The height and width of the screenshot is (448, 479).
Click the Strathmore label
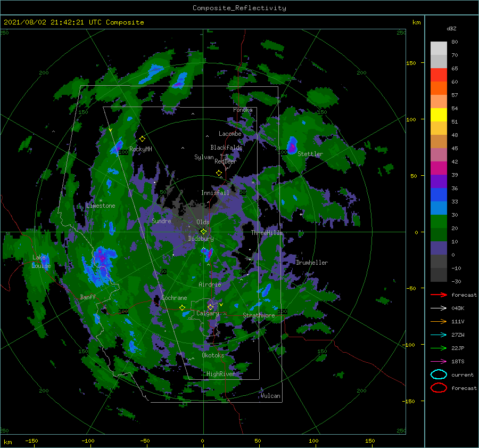(259, 315)
